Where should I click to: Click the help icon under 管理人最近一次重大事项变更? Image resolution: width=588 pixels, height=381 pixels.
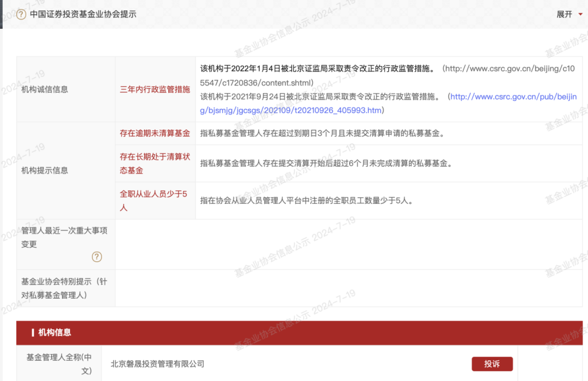click(96, 257)
